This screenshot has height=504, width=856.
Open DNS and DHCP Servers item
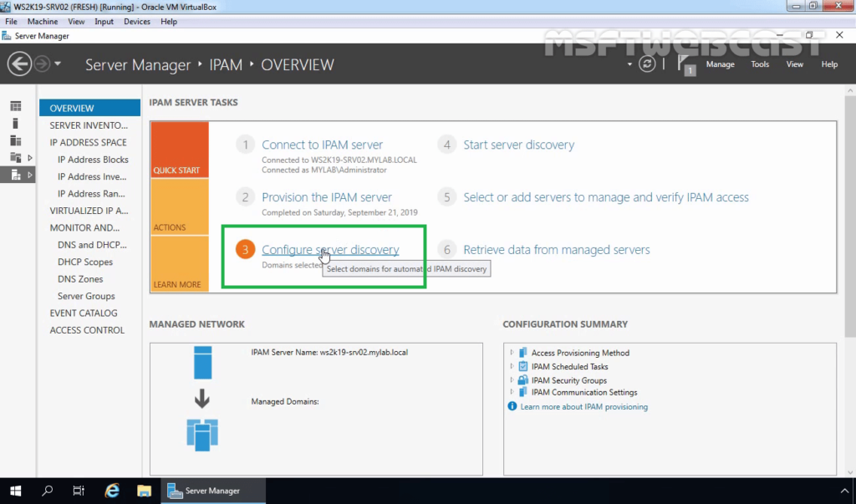point(92,245)
